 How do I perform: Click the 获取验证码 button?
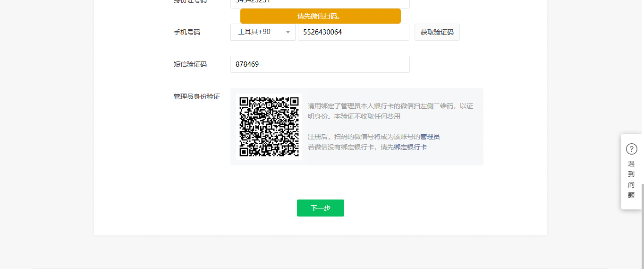pos(437,32)
